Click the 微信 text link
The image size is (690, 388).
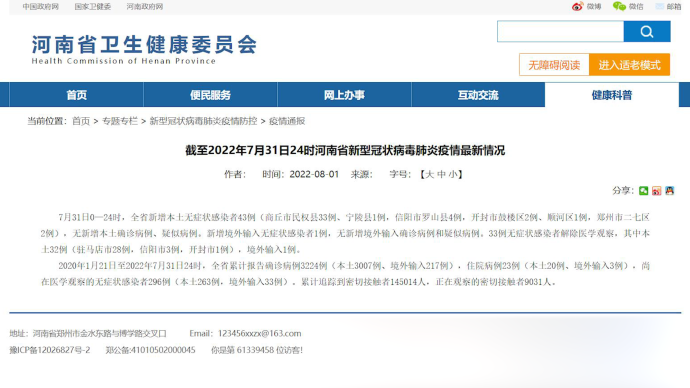pos(636,7)
